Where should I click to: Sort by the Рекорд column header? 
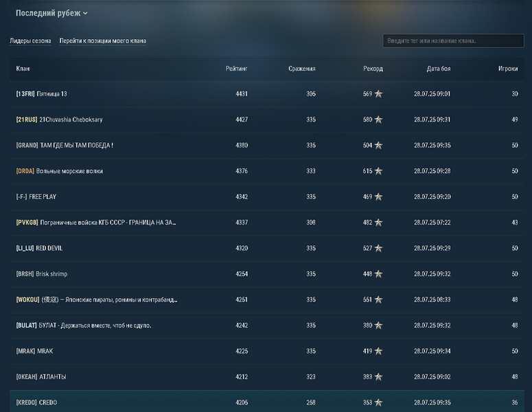373,69
